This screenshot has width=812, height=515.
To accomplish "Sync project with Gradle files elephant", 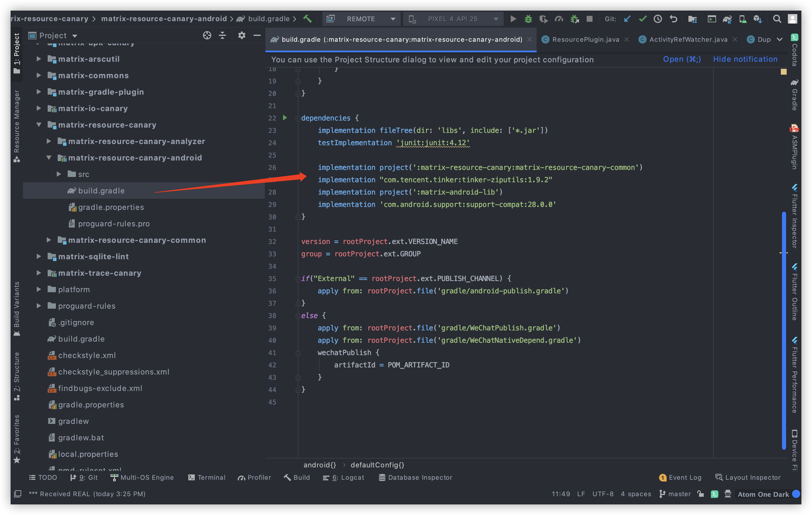I will (727, 19).
